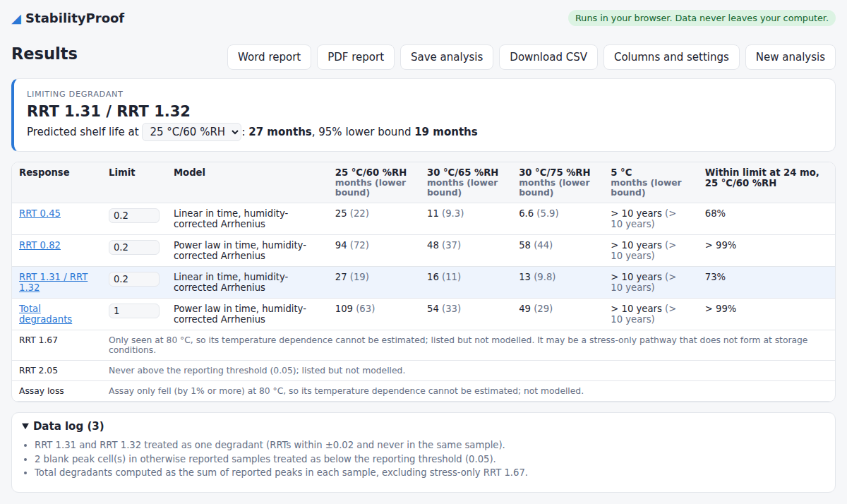
Task: Download CSV of results
Action: (548, 57)
